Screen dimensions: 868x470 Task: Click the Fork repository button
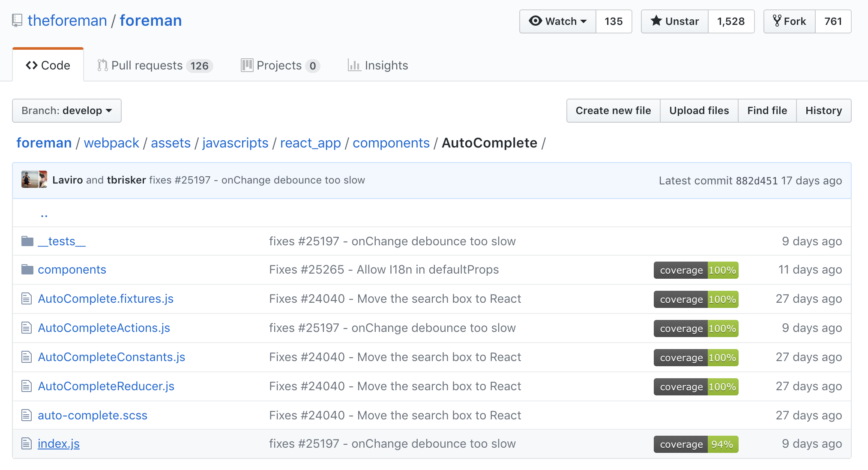(789, 21)
